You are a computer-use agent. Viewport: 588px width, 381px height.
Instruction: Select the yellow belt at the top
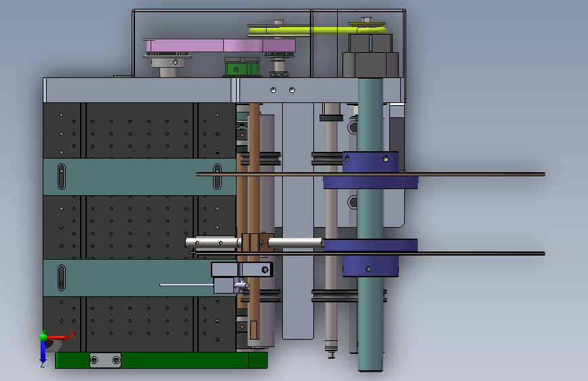(x=317, y=31)
